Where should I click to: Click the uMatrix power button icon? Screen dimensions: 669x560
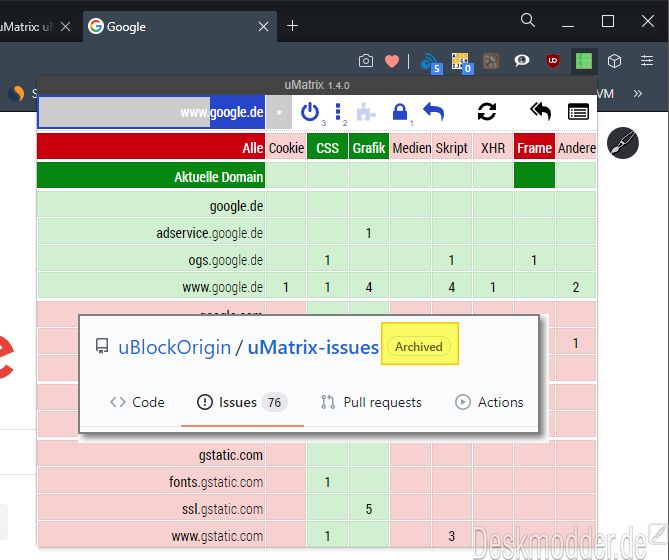point(310,113)
